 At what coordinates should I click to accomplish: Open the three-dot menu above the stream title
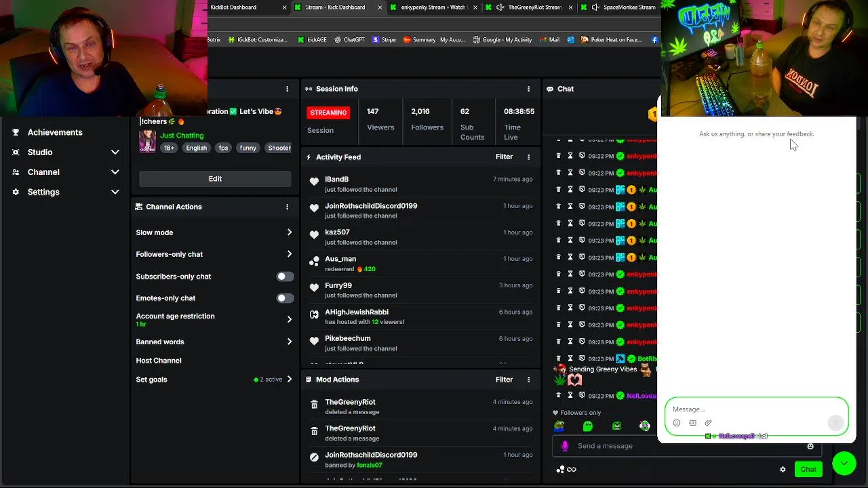287,89
